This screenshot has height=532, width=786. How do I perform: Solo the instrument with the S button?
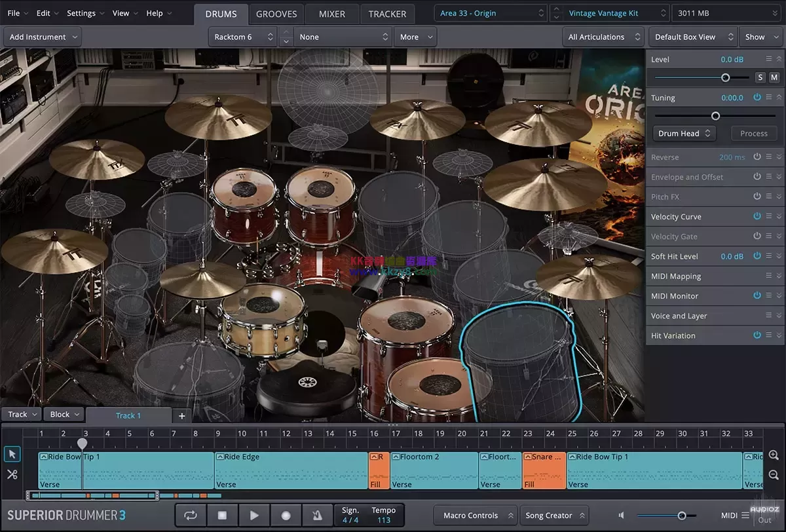(760, 77)
